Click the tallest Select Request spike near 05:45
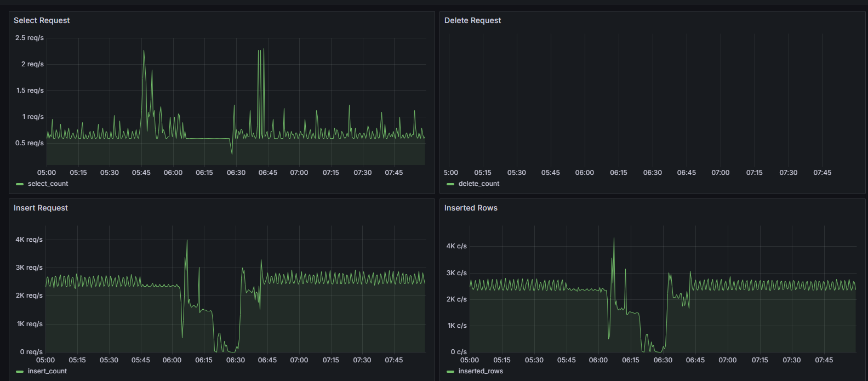The height and width of the screenshot is (381, 868). 144,51
